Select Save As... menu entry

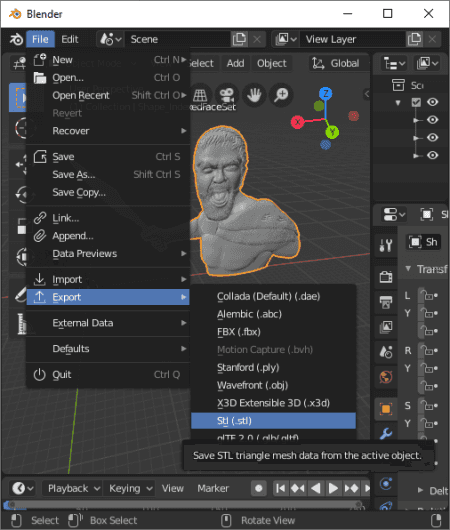(108, 174)
